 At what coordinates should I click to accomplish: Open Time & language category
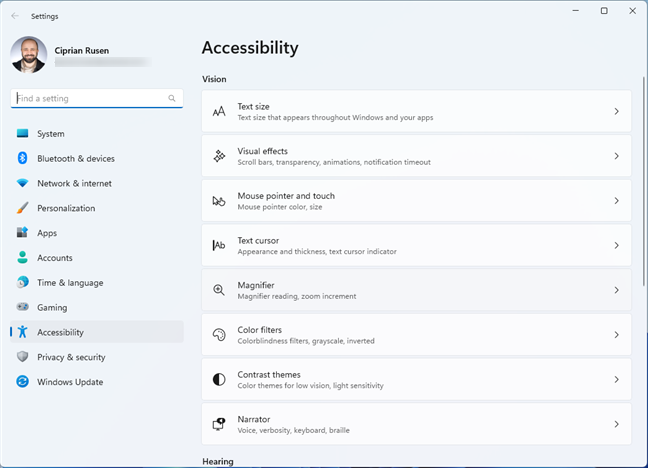[97, 282]
